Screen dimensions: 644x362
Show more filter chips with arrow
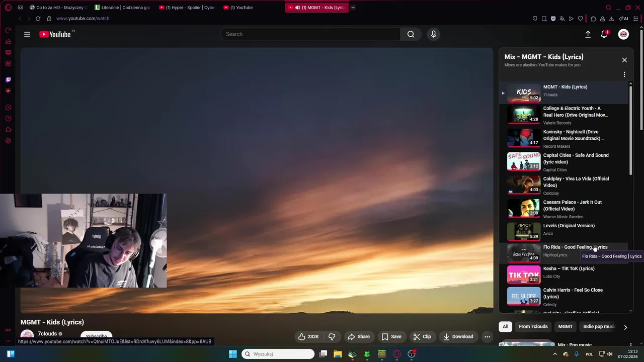[625, 327]
